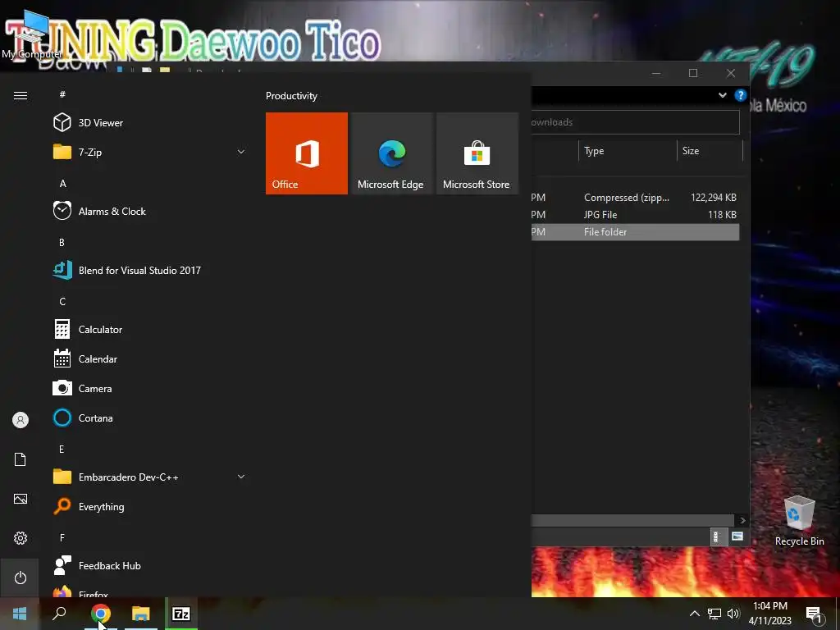Open Settings gear in Start menu
Image resolution: width=840 pixels, height=630 pixels.
21,538
